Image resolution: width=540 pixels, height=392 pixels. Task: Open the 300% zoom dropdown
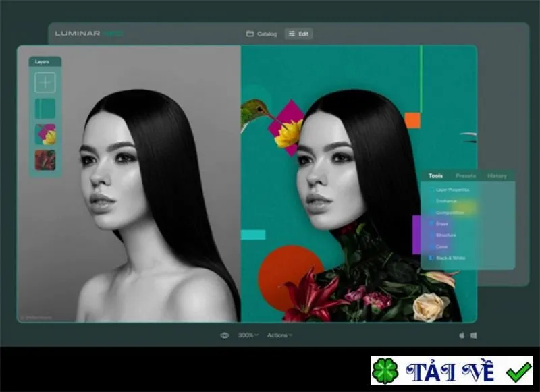[x=248, y=335]
